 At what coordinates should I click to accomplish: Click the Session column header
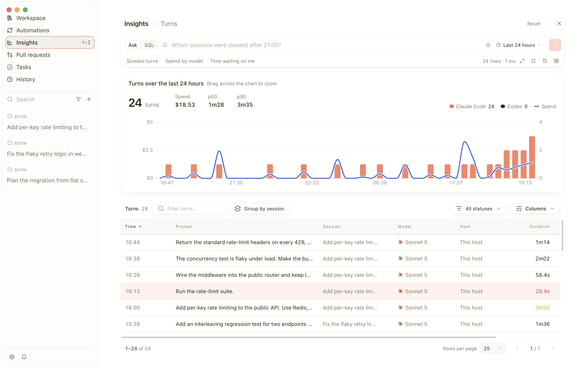tap(331, 227)
